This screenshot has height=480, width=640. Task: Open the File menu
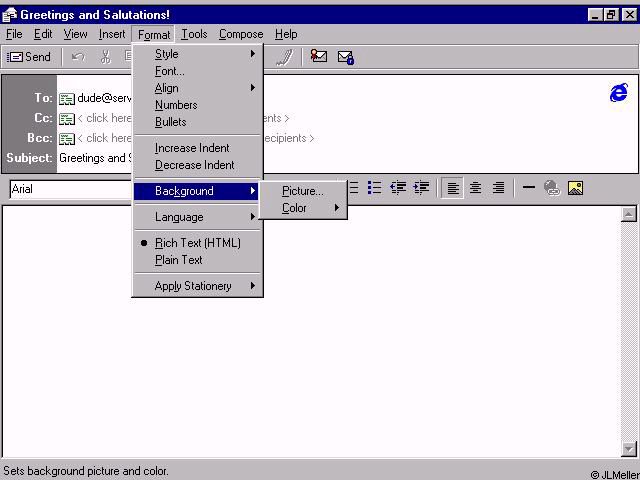(14, 34)
